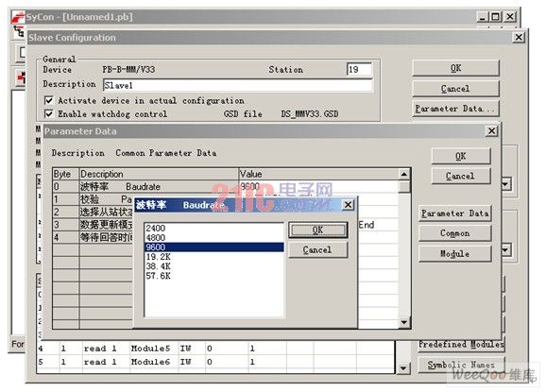The image size is (546, 392).
Task: Toggle Activate device in actual configuration checkbox
Action: [49, 101]
